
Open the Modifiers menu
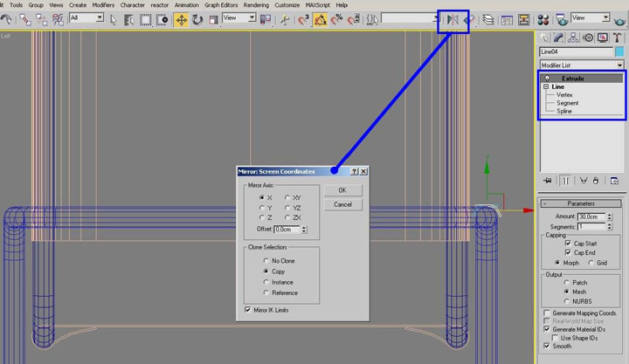point(103,4)
